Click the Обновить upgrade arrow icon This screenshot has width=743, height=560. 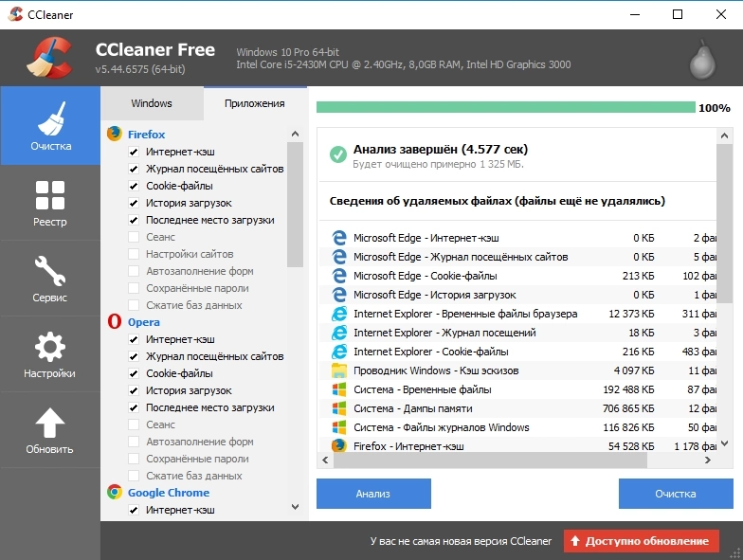coord(50,424)
